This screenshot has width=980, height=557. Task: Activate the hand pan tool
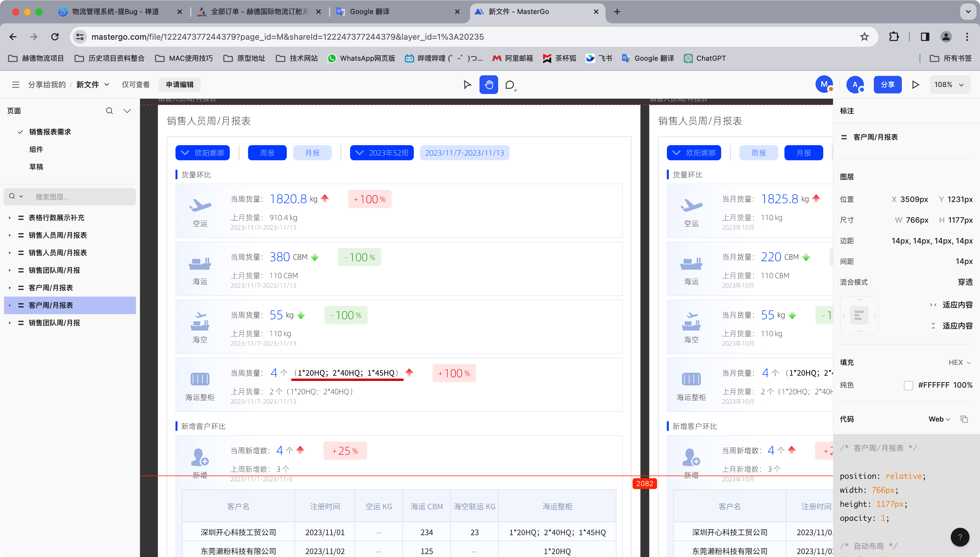point(489,85)
